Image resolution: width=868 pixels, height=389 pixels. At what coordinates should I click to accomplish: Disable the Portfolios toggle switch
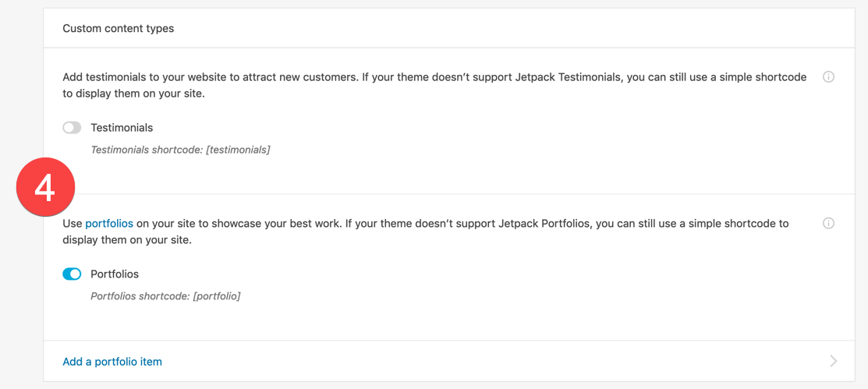[x=72, y=274]
